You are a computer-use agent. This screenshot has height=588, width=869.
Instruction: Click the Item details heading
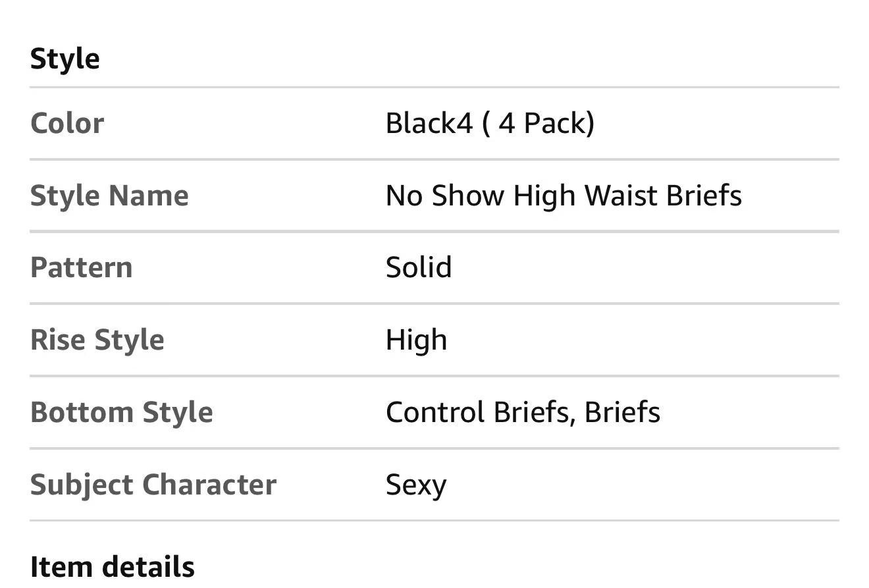[113, 567]
